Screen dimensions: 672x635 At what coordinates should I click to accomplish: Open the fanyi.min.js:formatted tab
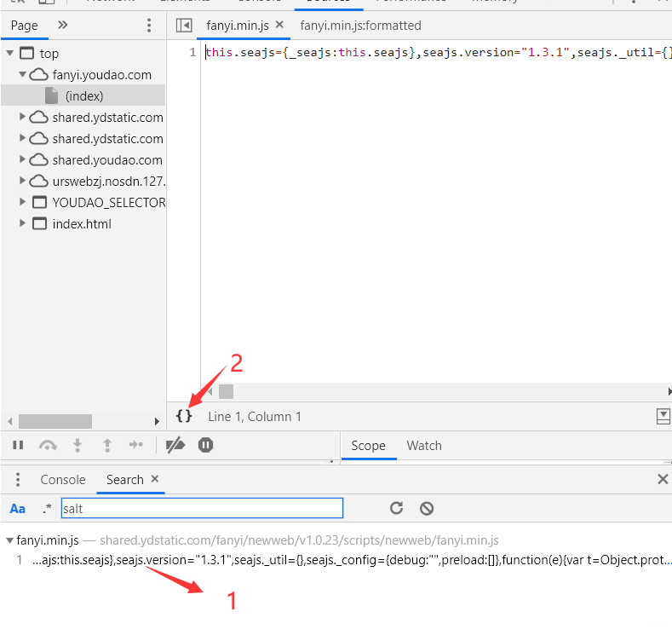pos(360,26)
